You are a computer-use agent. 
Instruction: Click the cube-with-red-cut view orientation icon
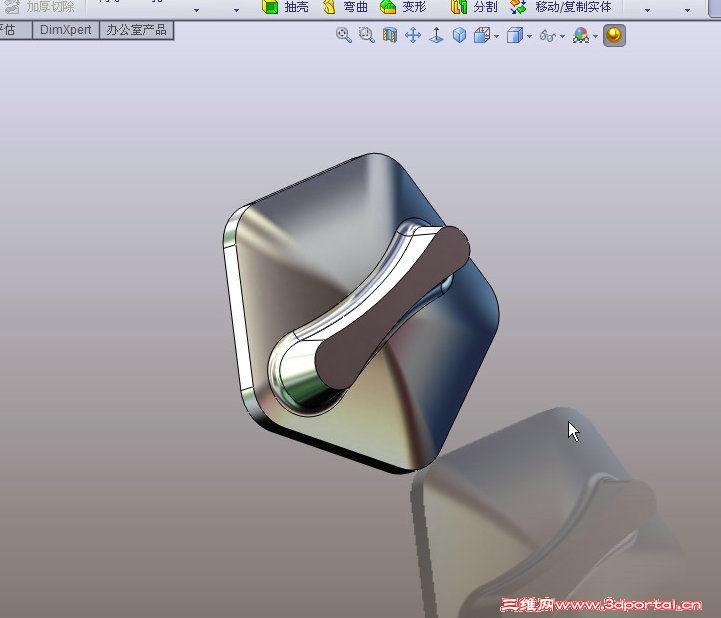(x=482, y=35)
